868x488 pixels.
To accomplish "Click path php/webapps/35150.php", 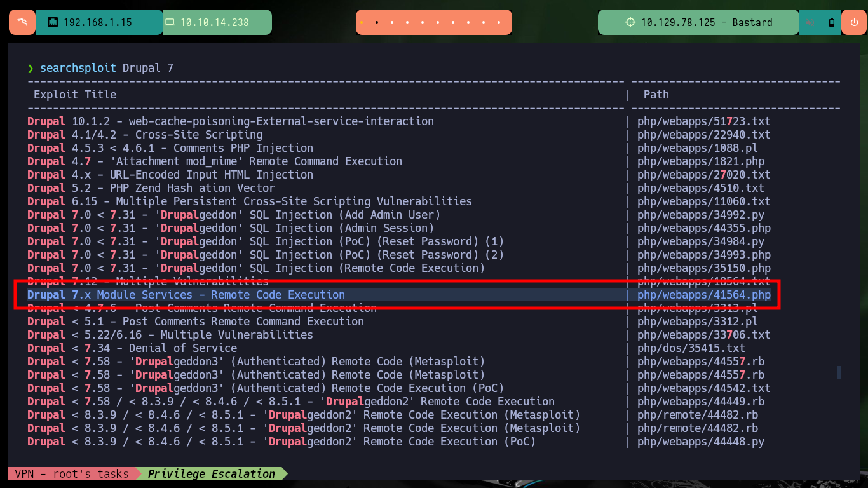I will pos(704,268).
